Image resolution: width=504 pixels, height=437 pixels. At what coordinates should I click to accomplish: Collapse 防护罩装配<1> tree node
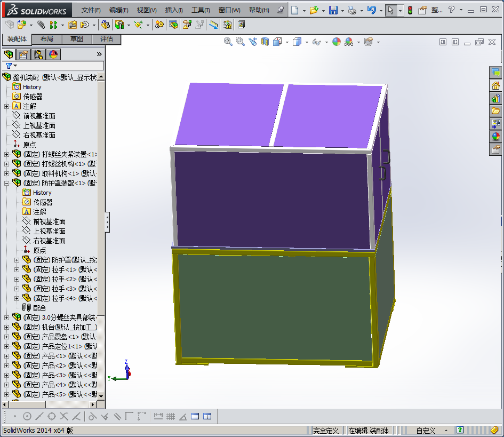pyautogui.click(x=7, y=184)
